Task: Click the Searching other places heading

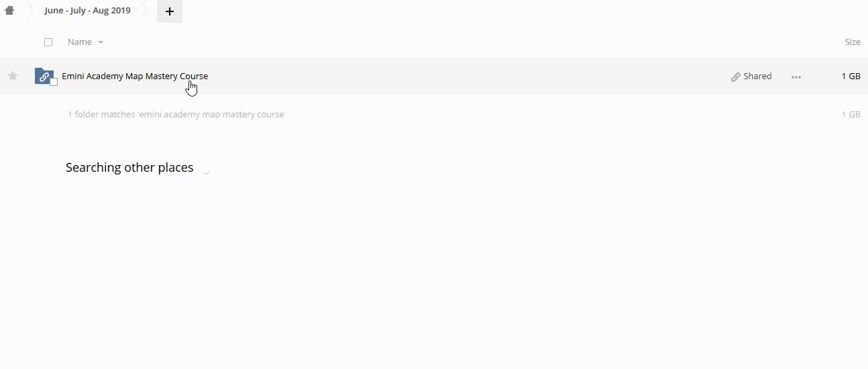Action: pyautogui.click(x=129, y=168)
